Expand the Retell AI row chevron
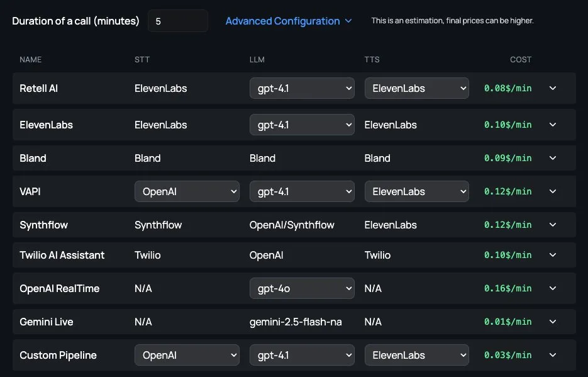The image size is (588, 377). tap(553, 88)
